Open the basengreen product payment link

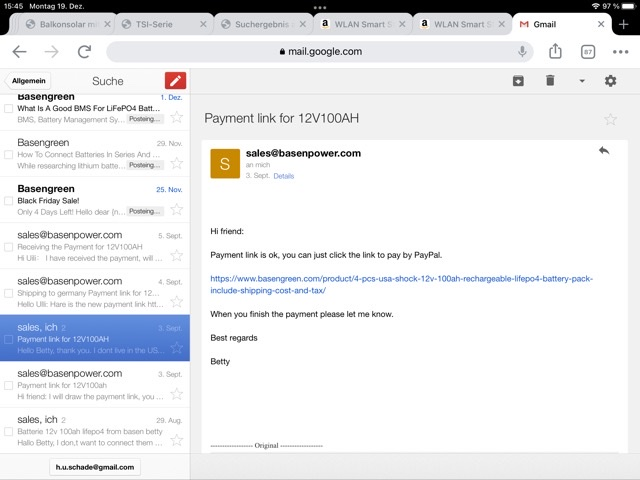click(401, 284)
